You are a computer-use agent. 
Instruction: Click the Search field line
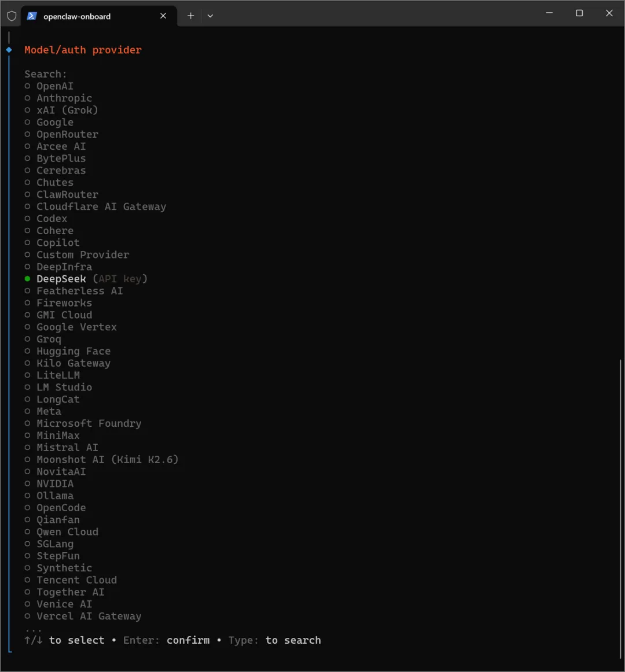tap(46, 73)
